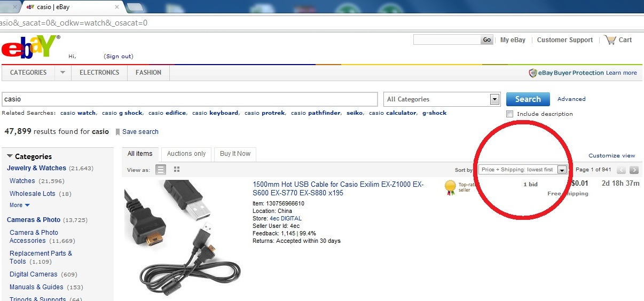The width and height of the screenshot is (644, 301).
Task: Click the Sign out link
Action: [119, 57]
